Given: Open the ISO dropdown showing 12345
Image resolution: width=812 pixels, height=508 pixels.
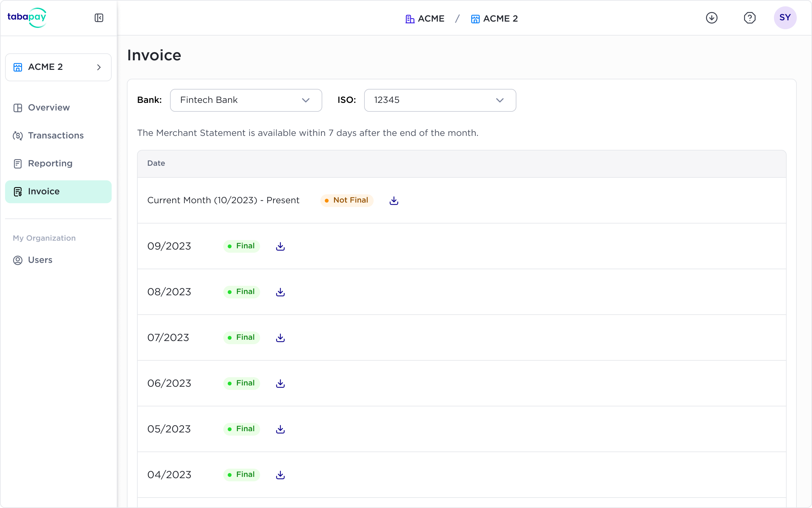Looking at the screenshot, I should pos(440,100).
